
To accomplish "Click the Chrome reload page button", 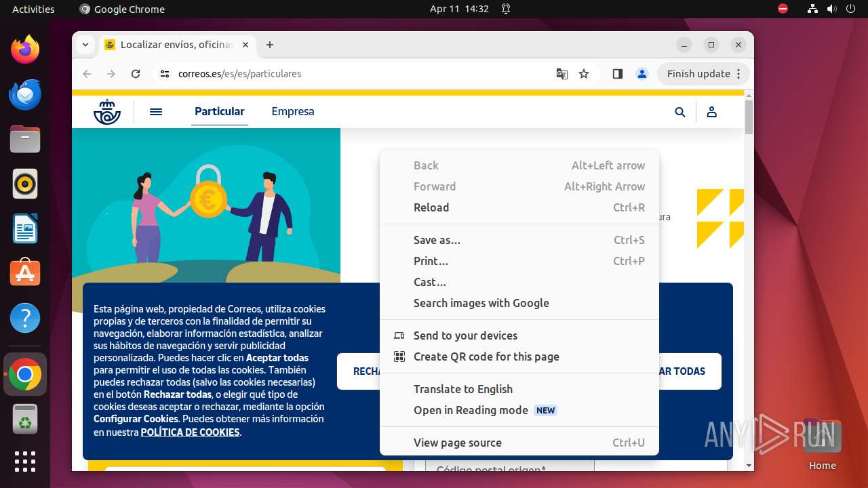I will 136,74.
